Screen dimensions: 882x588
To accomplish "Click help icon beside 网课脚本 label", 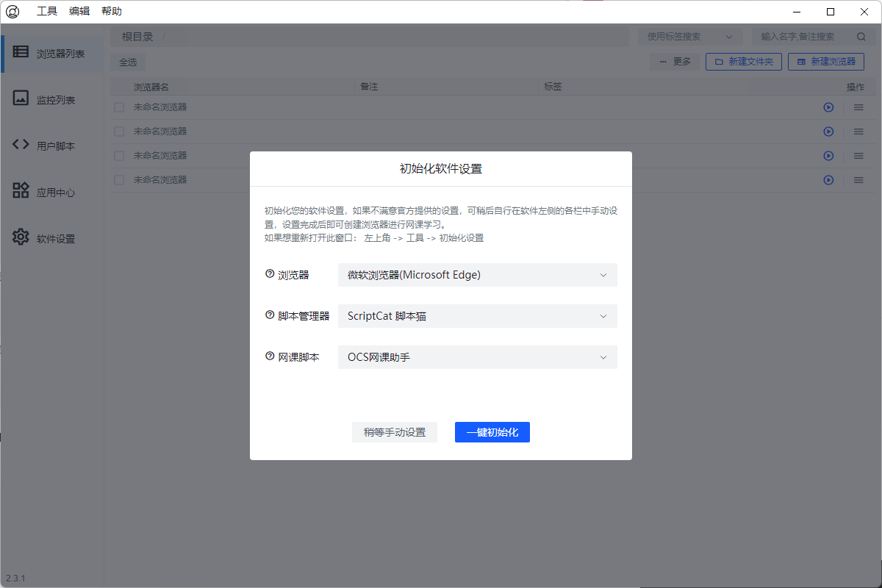I will [x=270, y=356].
